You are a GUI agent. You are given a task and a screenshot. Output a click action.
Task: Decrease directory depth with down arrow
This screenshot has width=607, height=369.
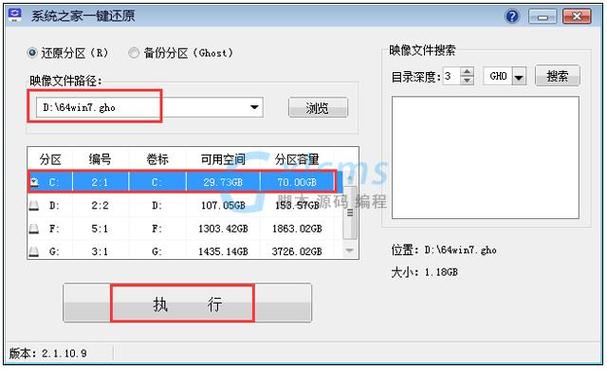pos(467,80)
